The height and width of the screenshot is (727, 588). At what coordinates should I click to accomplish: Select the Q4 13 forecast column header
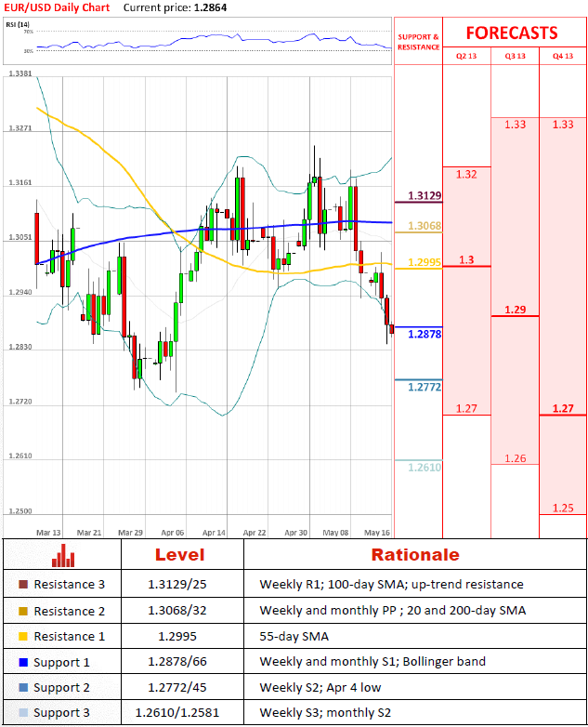coord(563,56)
